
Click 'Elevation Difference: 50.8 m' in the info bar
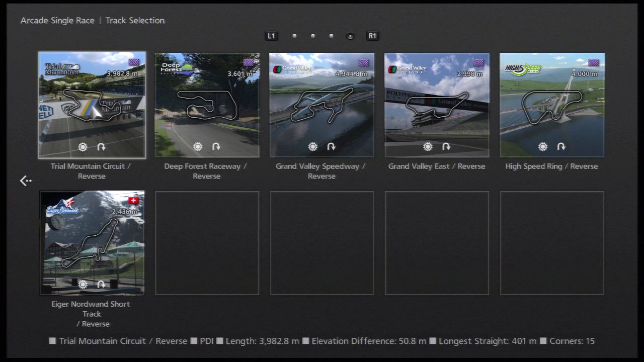[369, 341]
